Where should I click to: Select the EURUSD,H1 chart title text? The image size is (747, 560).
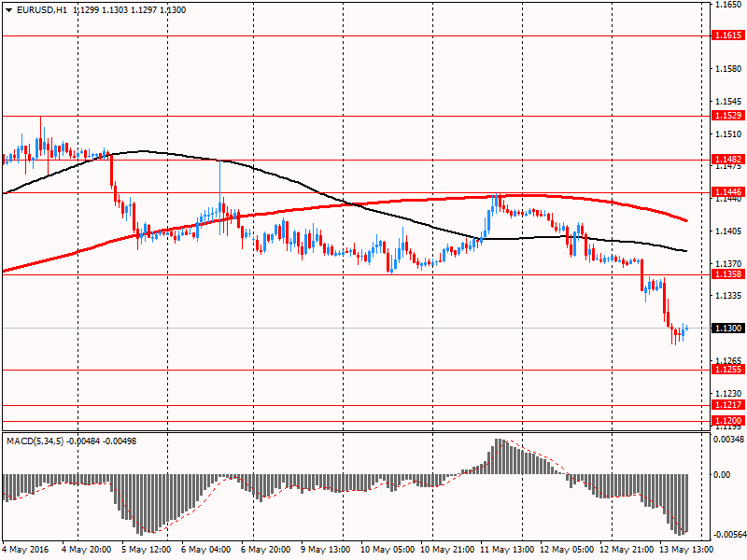click(x=42, y=10)
